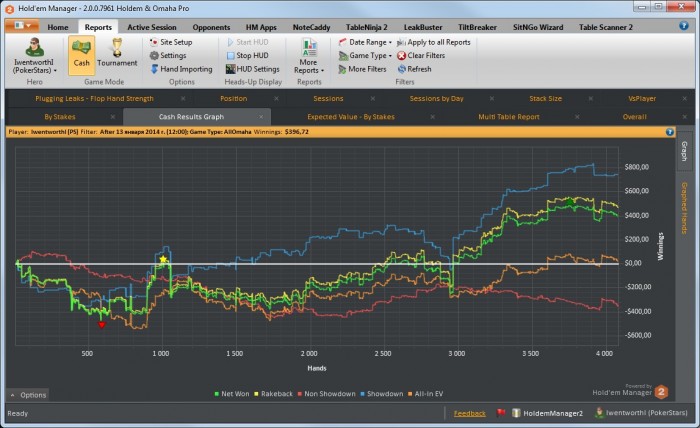Close Plugging Leaks report tab
700x428 pixels.
[x=183, y=99]
